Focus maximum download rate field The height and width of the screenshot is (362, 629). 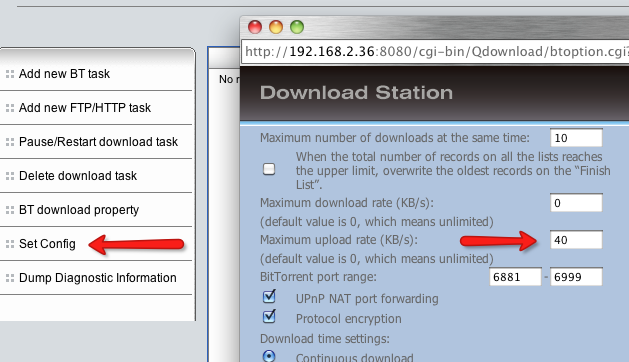tap(576, 203)
